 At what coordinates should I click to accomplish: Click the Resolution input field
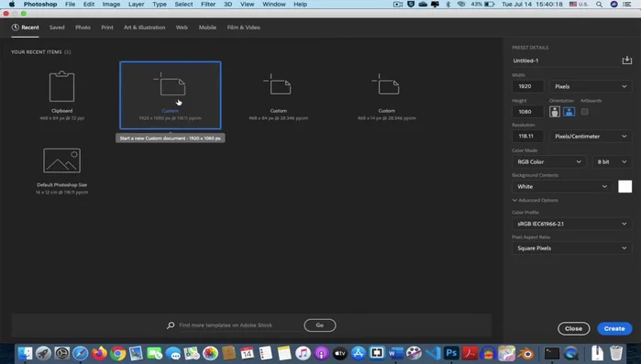(x=528, y=137)
